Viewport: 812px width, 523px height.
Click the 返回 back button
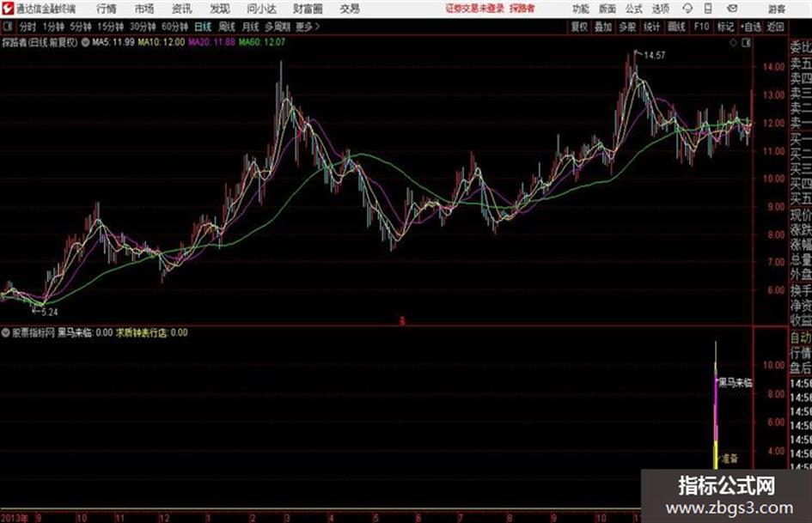click(x=775, y=27)
